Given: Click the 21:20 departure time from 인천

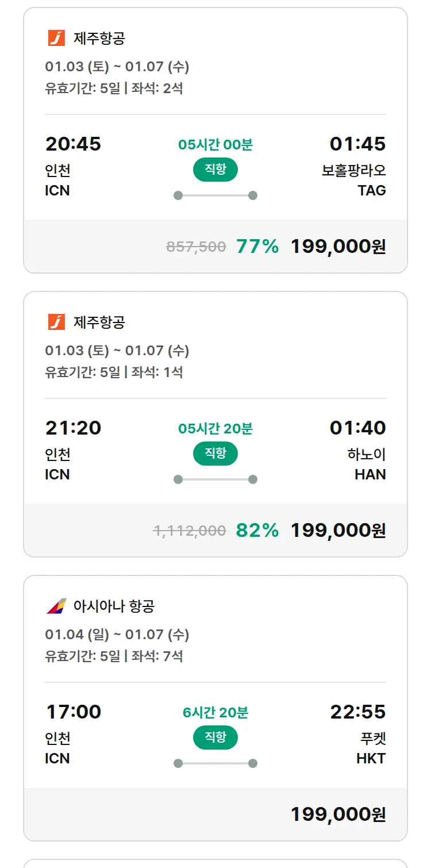Looking at the screenshot, I should (73, 428).
